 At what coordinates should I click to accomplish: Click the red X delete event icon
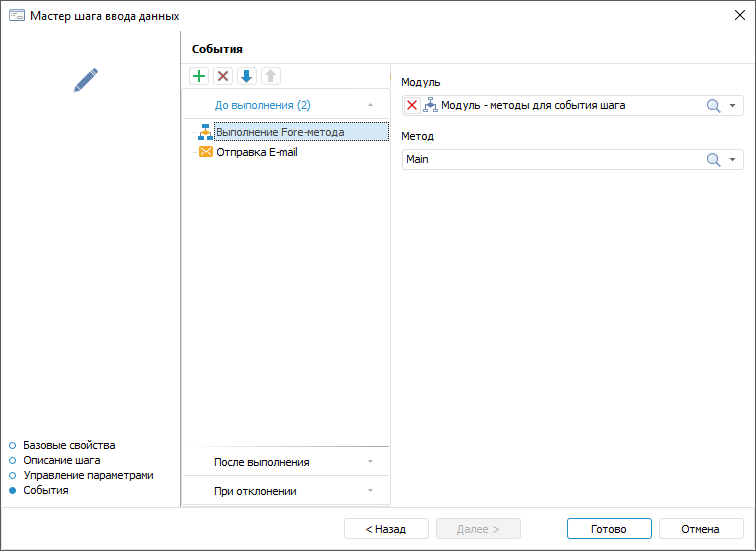tap(223, 76)
